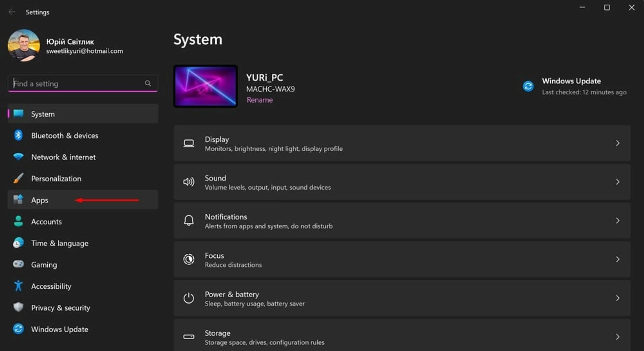644x351 pixels.
Task: Click the Focus target icon
Action: (x=189, y=259)
